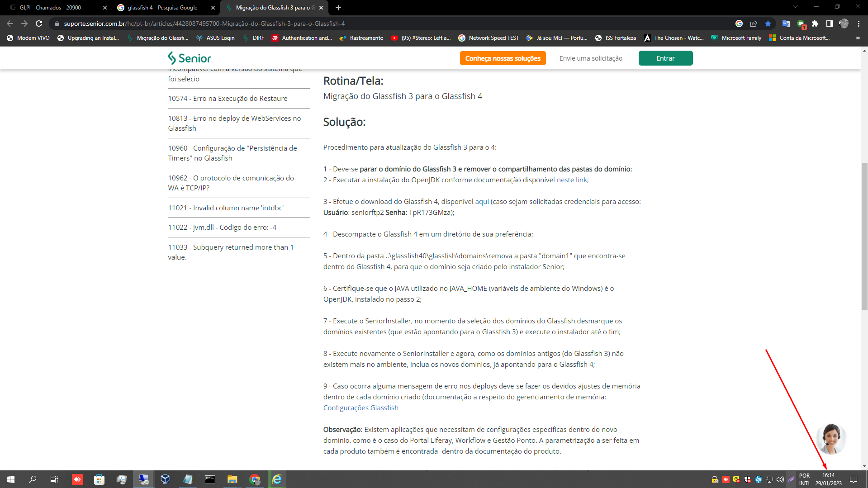The height and width of the screenshot is (488, 868).
Task: Open the network status tray icon
Action: click(769, 479)
